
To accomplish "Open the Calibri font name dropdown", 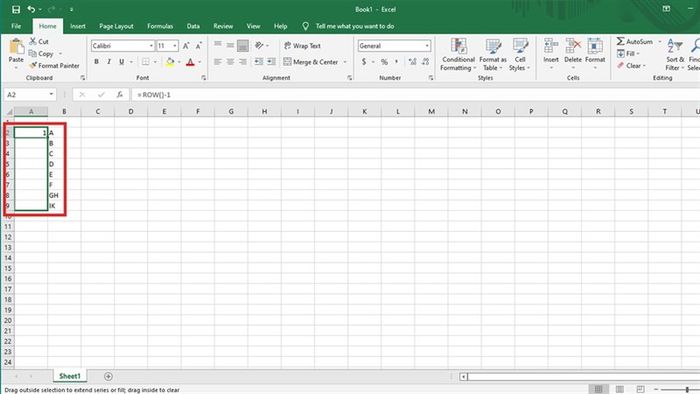I will (151, 46).
